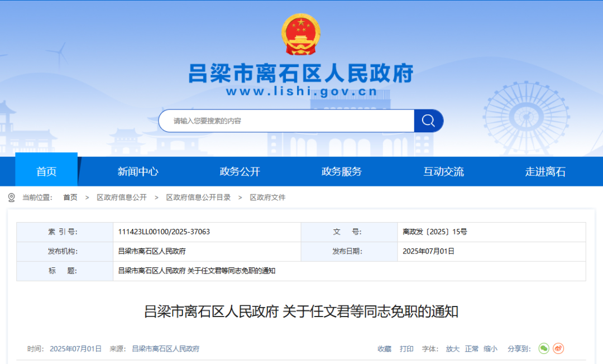Open the 走进离石 navigation menu
Image resolution: width=603 pixels, height=364 pixels.
point(545,171)
